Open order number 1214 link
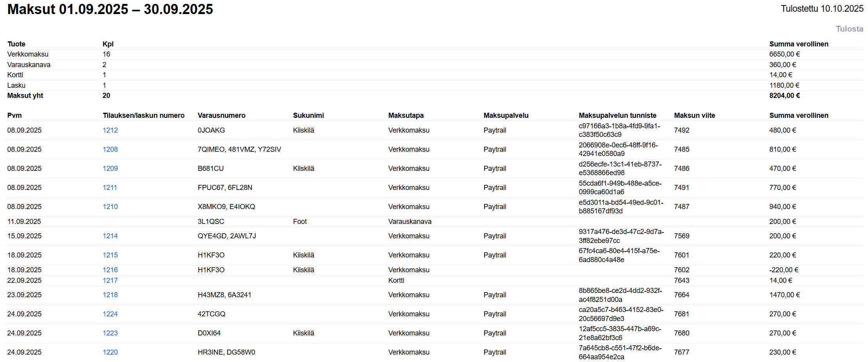 coord(110,236)
